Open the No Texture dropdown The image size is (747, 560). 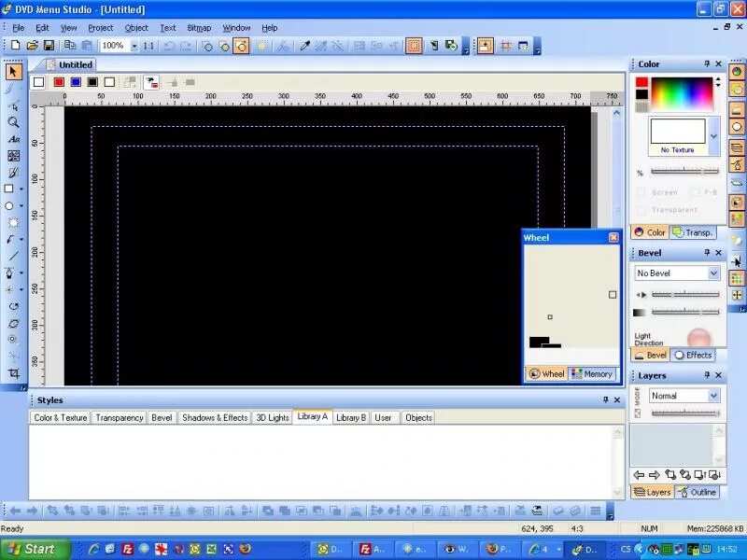tap(713, 136)
